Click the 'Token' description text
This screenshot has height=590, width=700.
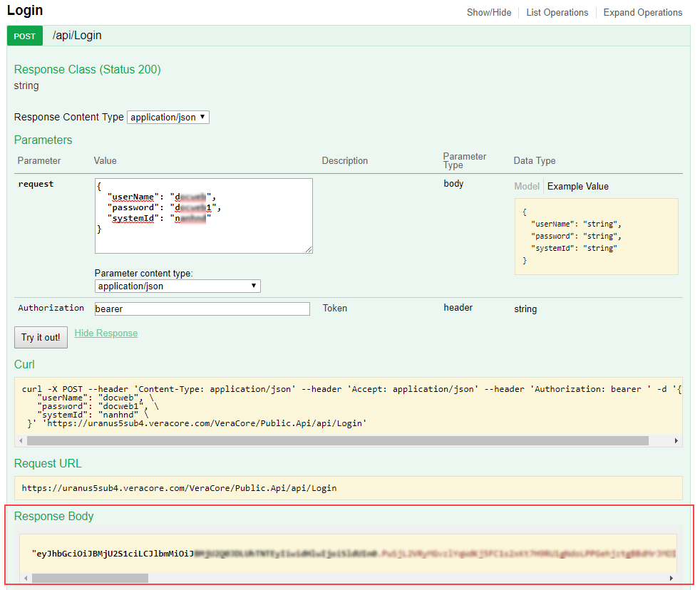click(x=335, y=309)
